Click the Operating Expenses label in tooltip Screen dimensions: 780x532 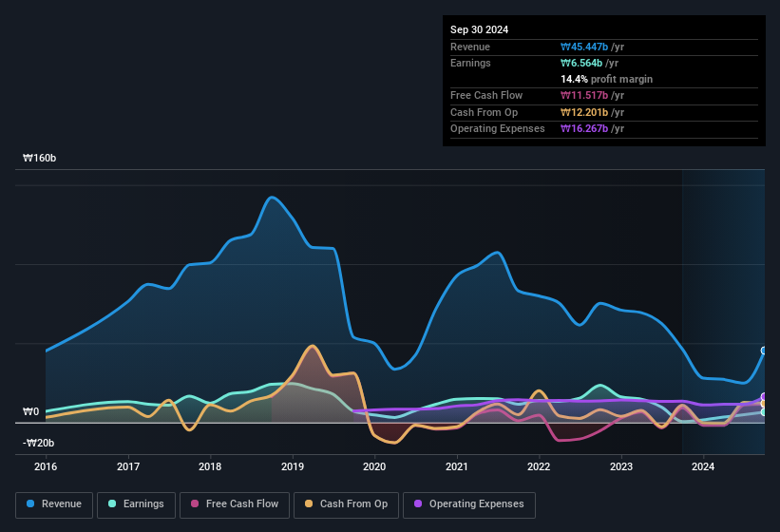498,129
